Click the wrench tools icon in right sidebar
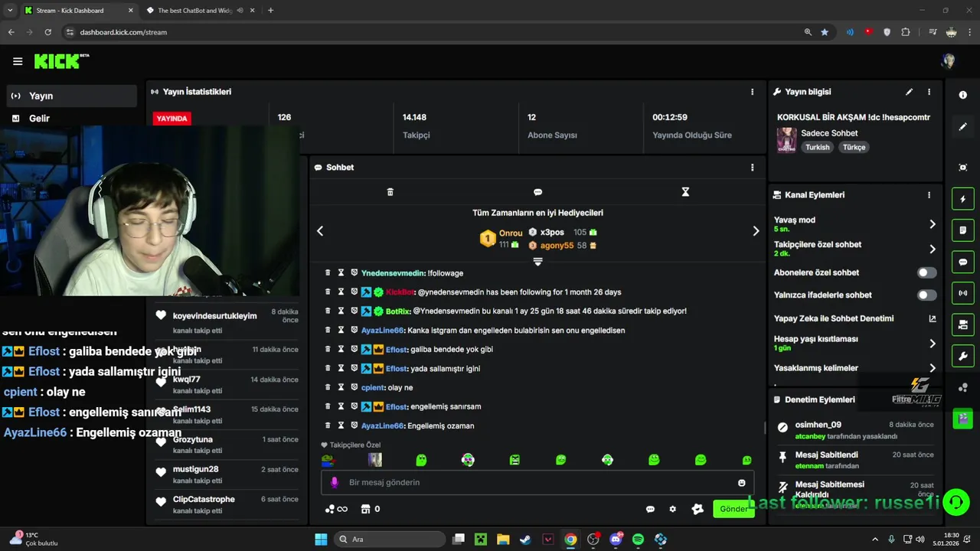This screenshot has width=980, height=551. pos(963,356)
